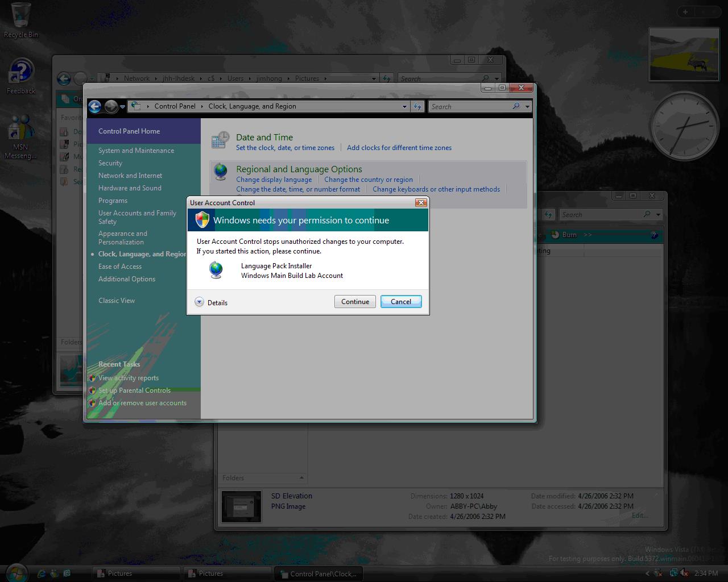Click jimhong in the Pictures window address path
Viewport: 728px width, 582px height.
click(x=269, y=78)
